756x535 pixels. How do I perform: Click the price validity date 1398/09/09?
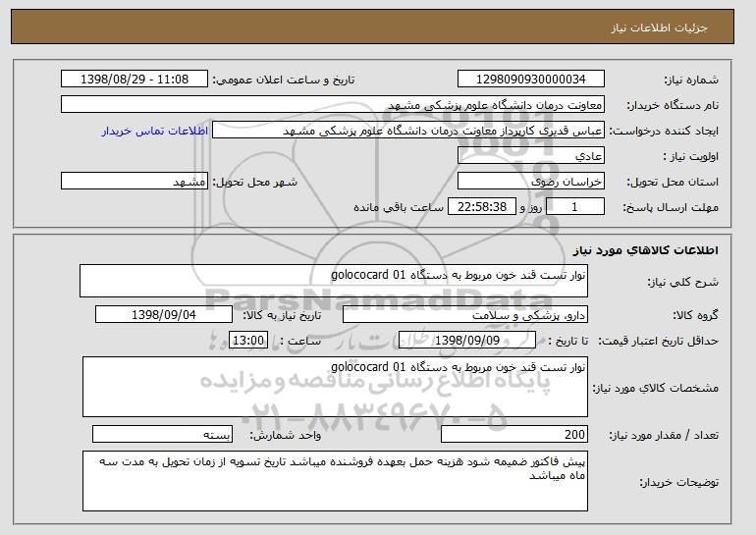[x=467, y=341]
